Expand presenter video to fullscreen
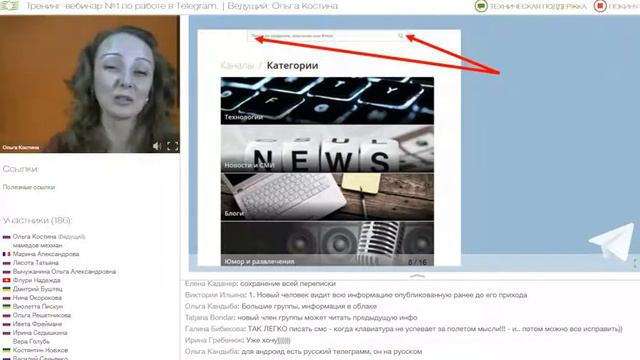The height and width of the screenshot is (360, 640). (173, 146)
